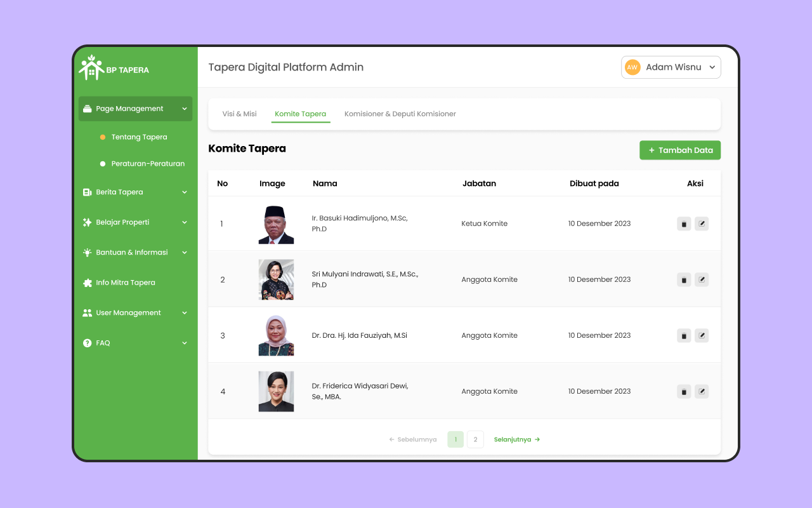Open Peraturan-Peraturan in the sidebar
The width and height of the screenshot is (812, 508).
pos(148,164)
